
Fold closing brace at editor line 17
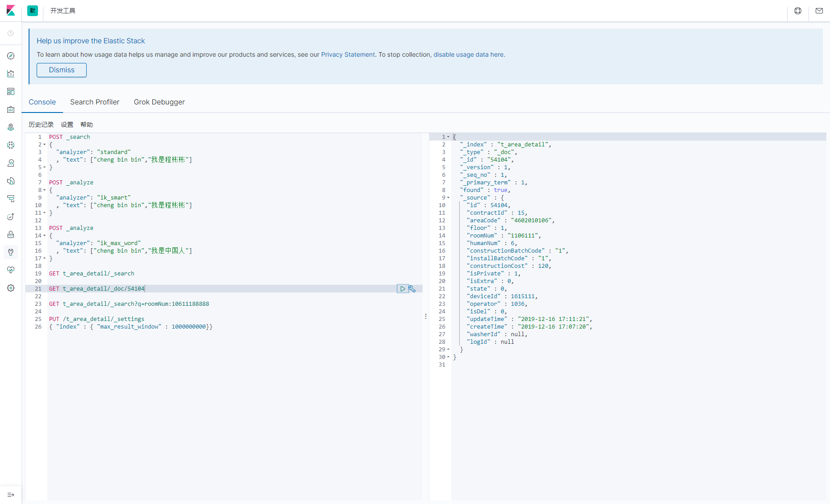coord(45,258)
